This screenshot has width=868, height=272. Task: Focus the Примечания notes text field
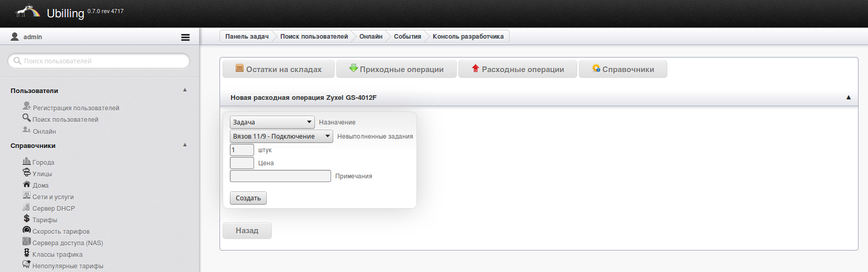[280, 176]
